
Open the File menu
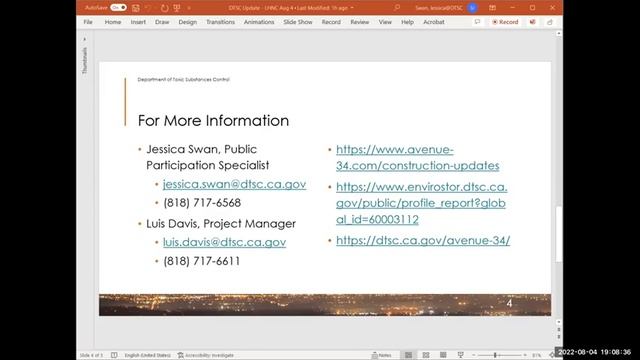[x=88, y=22]
